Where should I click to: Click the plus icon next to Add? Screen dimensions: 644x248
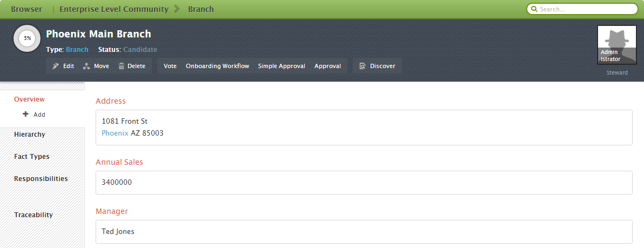26,114
